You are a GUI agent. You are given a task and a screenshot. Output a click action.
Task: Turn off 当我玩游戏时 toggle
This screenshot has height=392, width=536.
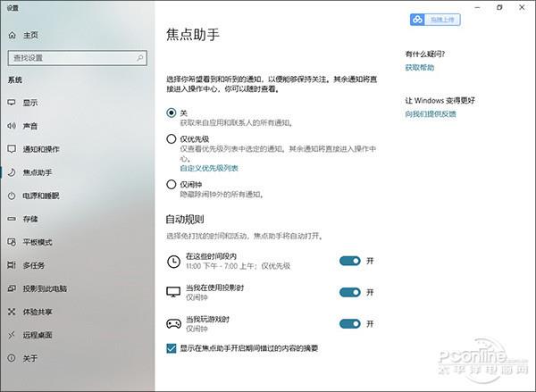pyautogui.click(x=350, y=323)
